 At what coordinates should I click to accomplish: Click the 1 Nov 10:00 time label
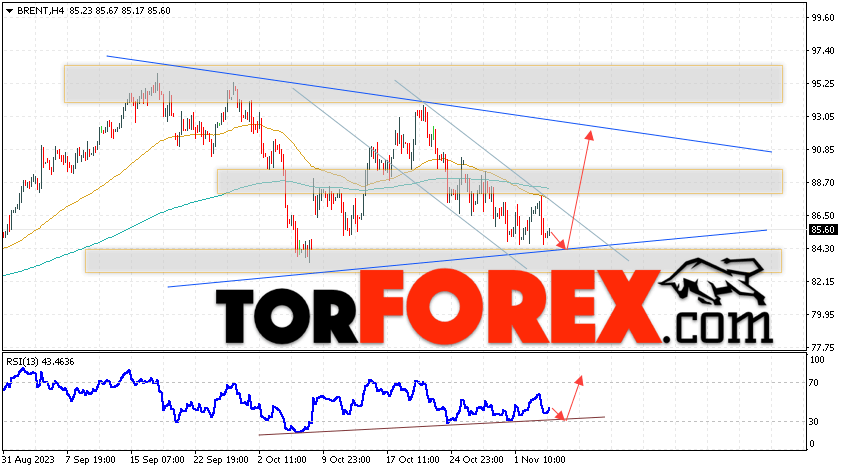[x=539, y=460]
